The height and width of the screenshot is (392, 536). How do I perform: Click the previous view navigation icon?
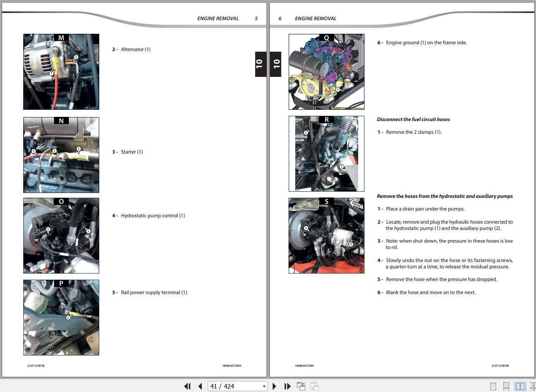tap(301, 386)
